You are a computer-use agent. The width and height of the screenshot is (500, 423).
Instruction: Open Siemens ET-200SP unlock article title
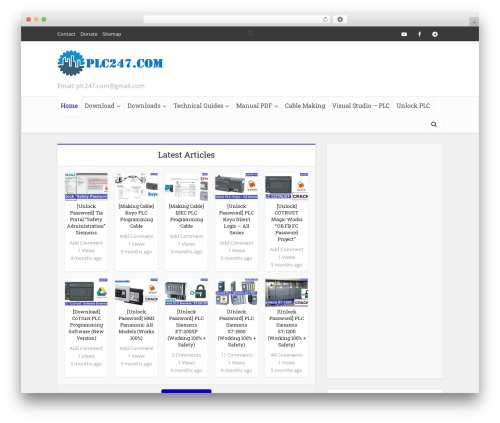tap(186, 328)
